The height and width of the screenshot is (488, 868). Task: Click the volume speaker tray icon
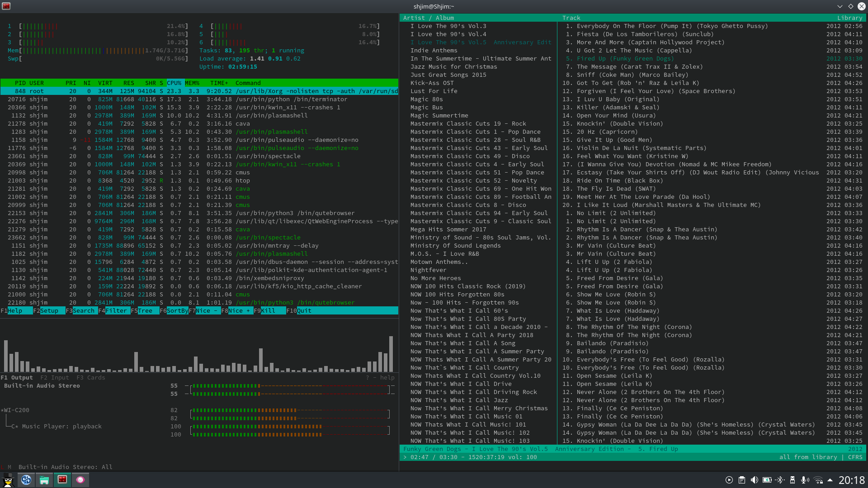(754, 480)
